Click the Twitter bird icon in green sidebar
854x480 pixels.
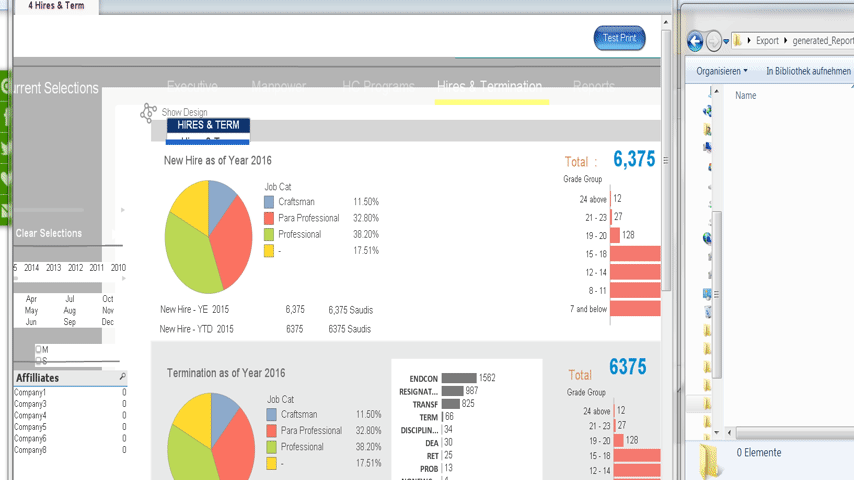pyautogui.click(x=5, y=148)
